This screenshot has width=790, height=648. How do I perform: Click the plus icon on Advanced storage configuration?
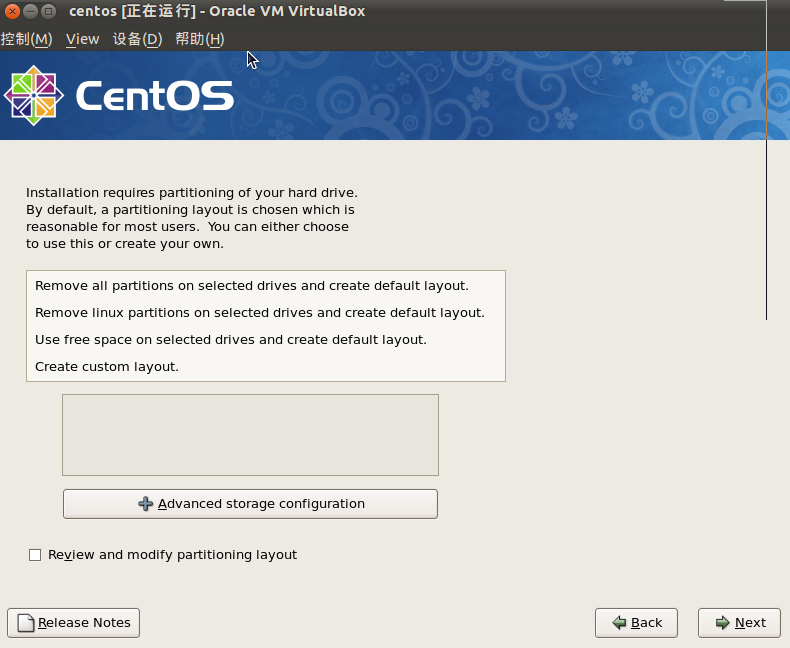146,503
